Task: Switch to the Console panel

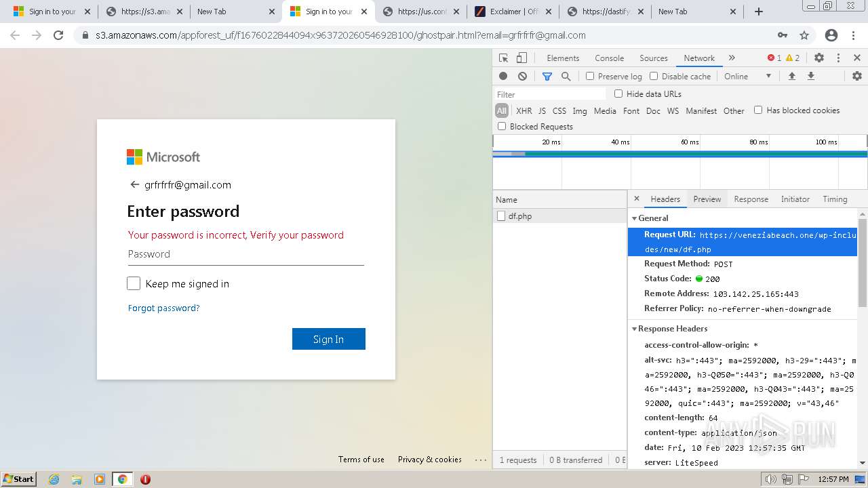Action: [609, 58]
